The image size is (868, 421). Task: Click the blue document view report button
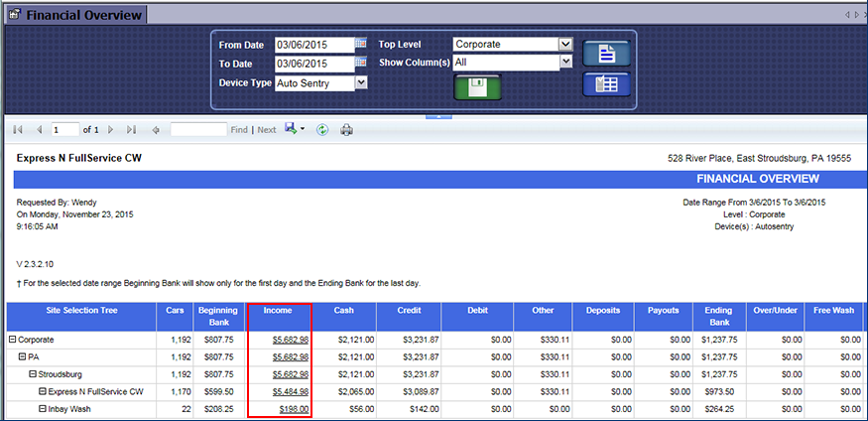[606, 54]
